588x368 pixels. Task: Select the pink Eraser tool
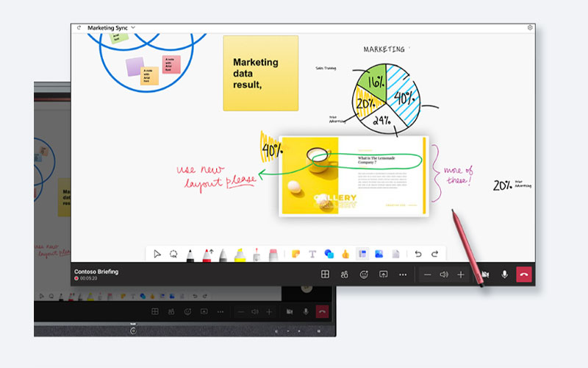coord(273,255)
